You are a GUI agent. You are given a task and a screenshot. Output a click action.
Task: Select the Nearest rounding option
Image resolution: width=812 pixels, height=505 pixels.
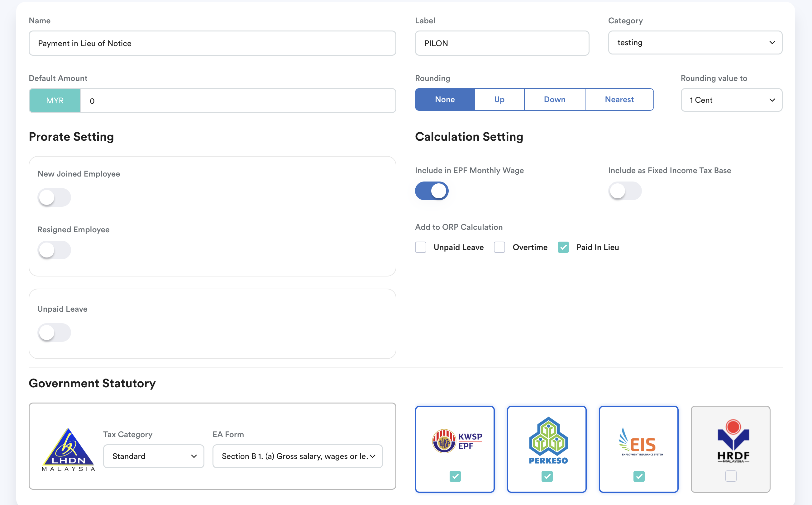coord(619,100)
